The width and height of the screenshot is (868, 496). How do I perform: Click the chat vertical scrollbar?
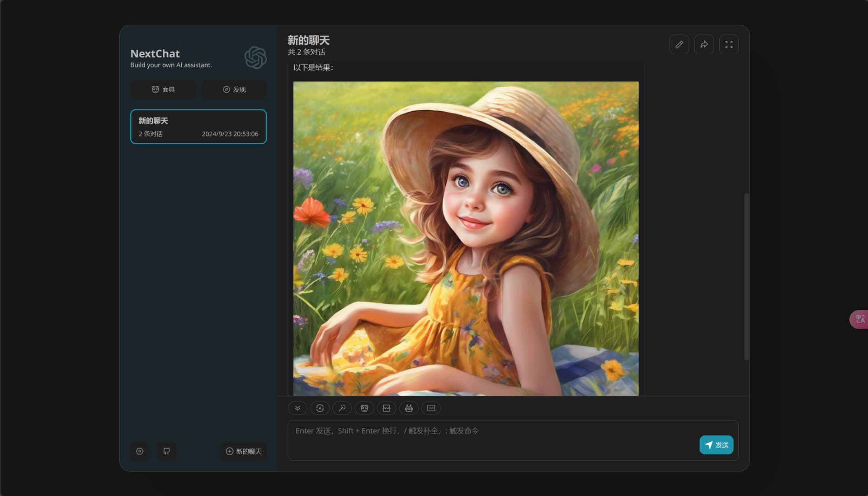pos(746,277)
